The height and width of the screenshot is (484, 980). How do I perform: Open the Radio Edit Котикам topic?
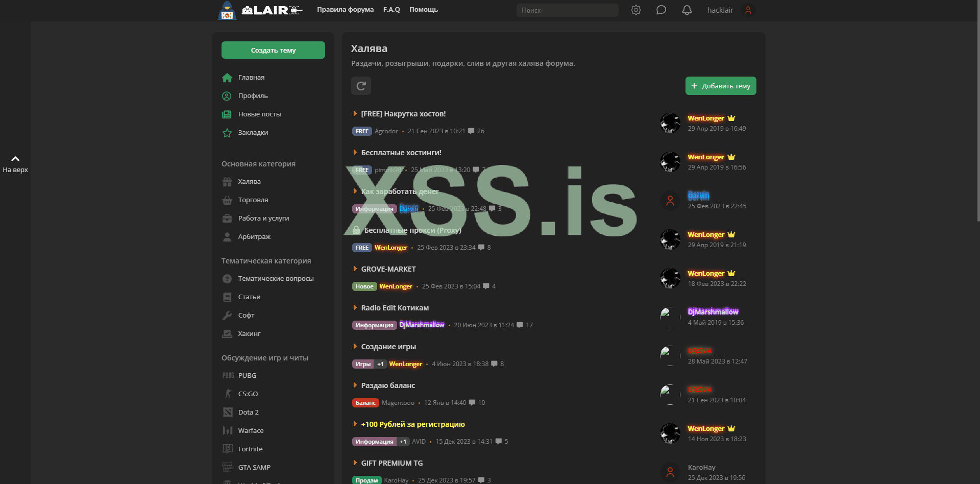pyautogui.click(x=395, y=308)
